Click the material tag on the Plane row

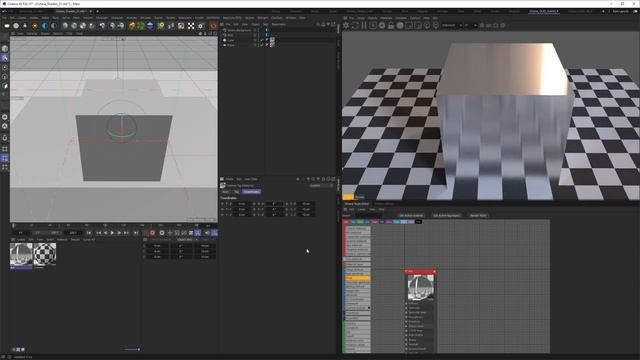pyautogui.click(x=272, y=45)
